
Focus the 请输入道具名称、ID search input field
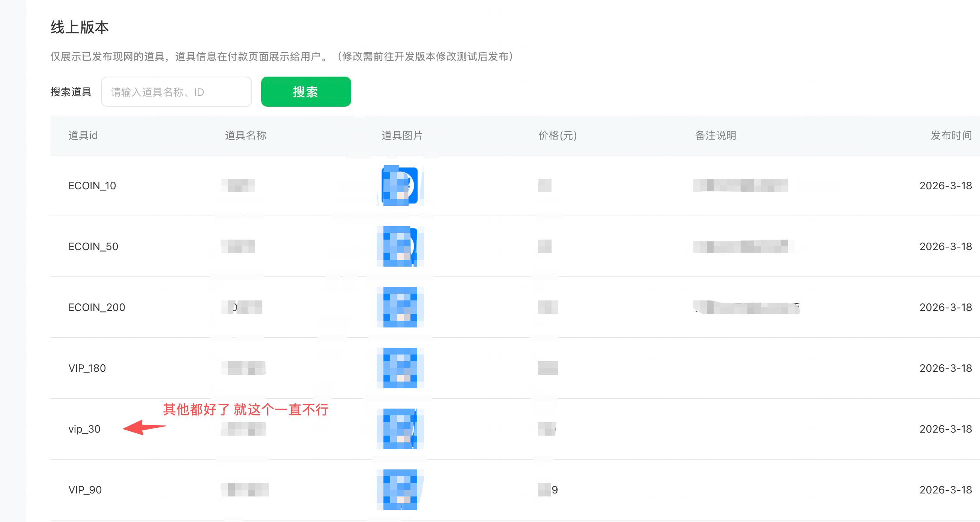coord(176,92)
